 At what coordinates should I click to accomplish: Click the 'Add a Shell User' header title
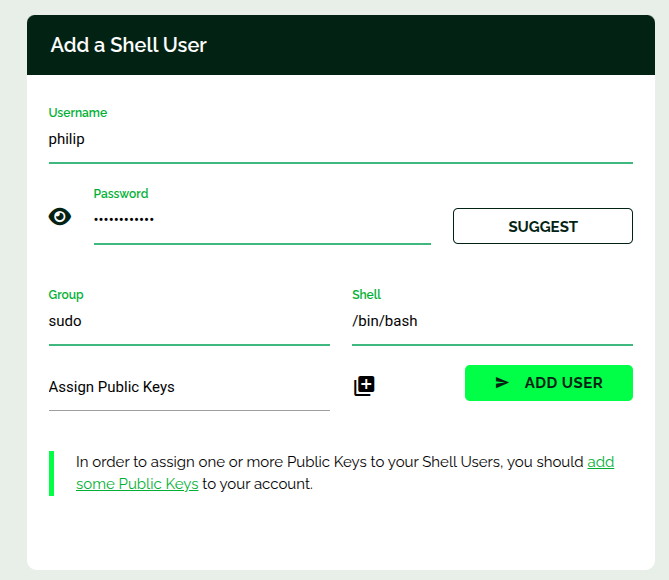tap(129, 45)
